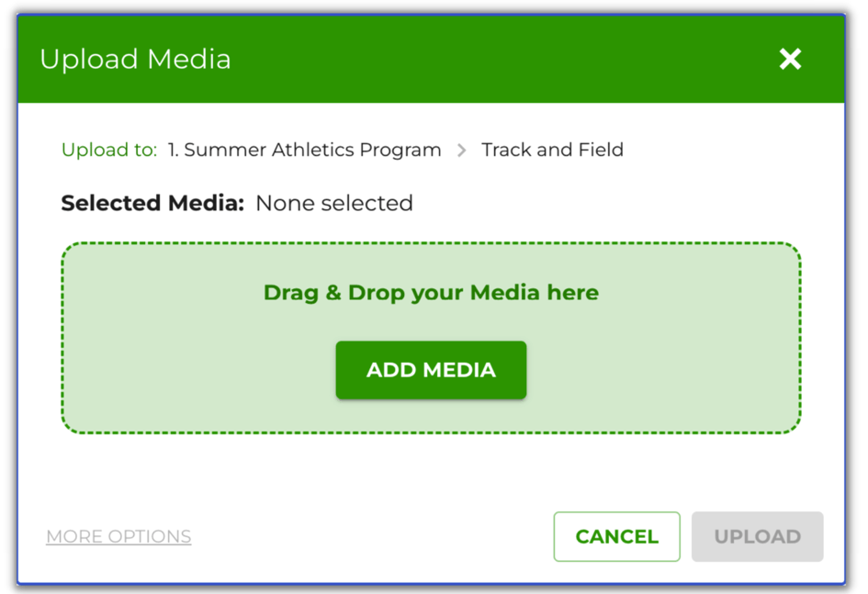Activate ADD MEDIA to browse files
Screen dimensions: 868x594
click(431, 370)
